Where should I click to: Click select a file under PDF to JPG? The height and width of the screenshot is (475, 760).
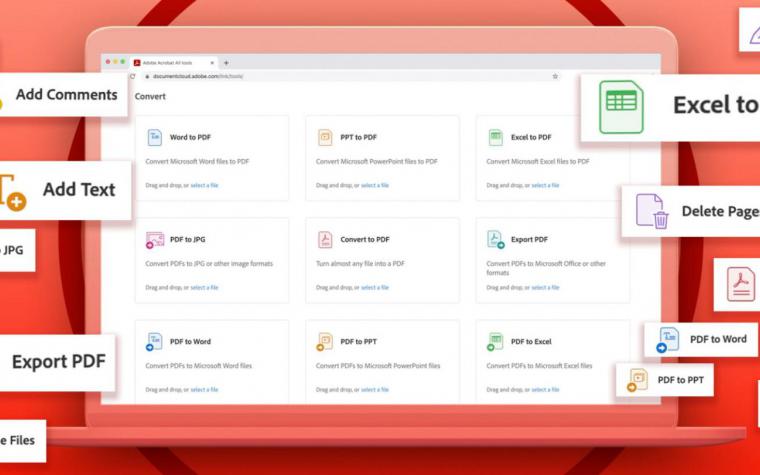point(205,287)
